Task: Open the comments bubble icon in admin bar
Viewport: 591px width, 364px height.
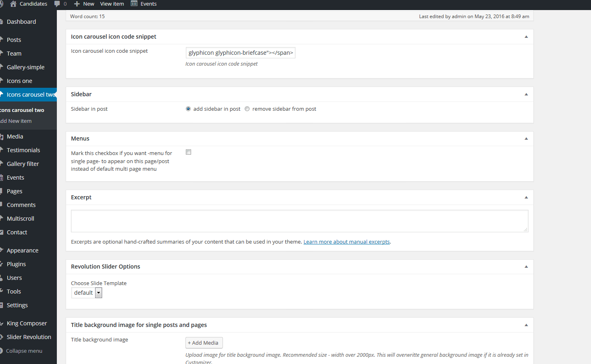Action: click(x=57, y=4)
